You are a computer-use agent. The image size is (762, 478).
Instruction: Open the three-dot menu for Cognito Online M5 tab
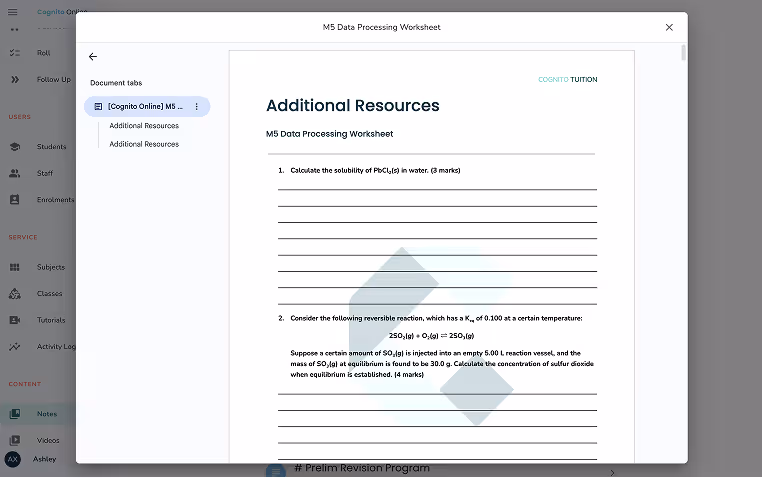tap(196, 106)
